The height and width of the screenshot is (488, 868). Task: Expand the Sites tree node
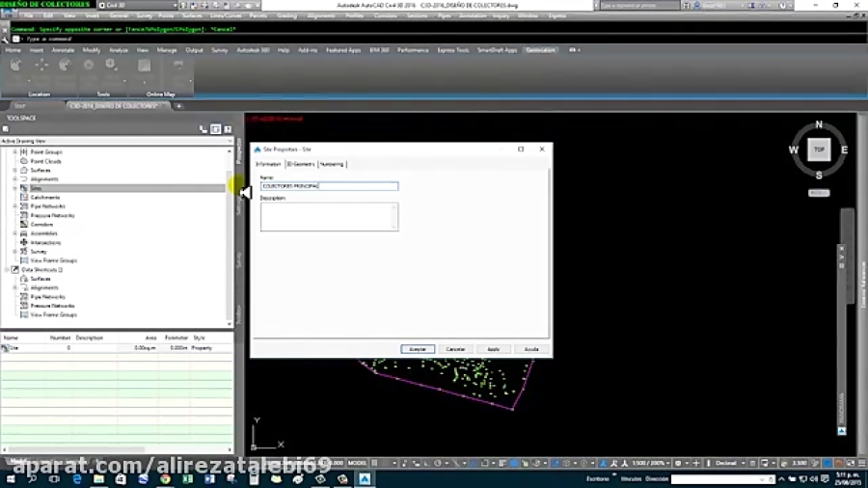tap(14, 188)
